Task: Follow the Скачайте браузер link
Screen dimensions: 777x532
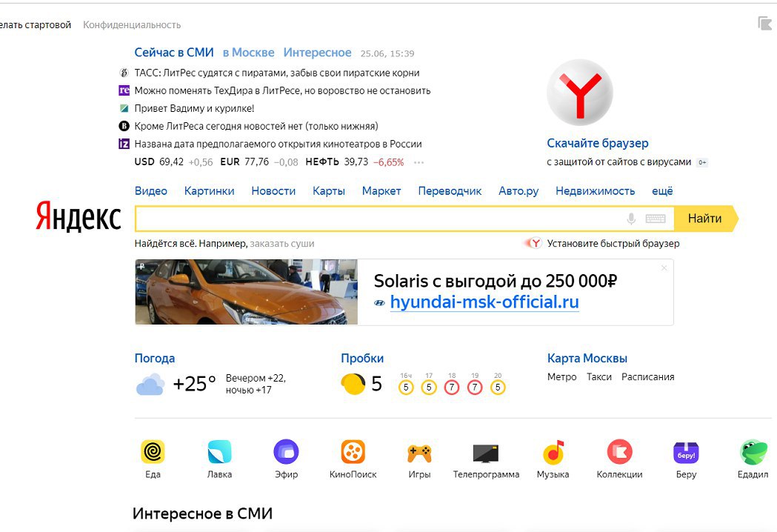Action: click(598, 143)
